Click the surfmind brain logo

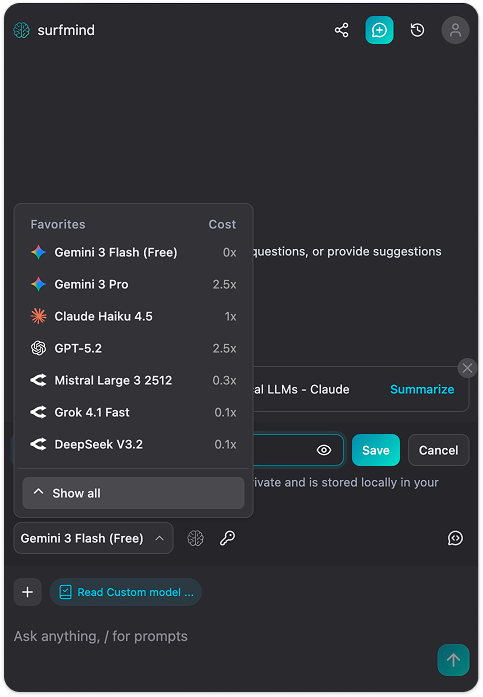click(x=21, y=30)
